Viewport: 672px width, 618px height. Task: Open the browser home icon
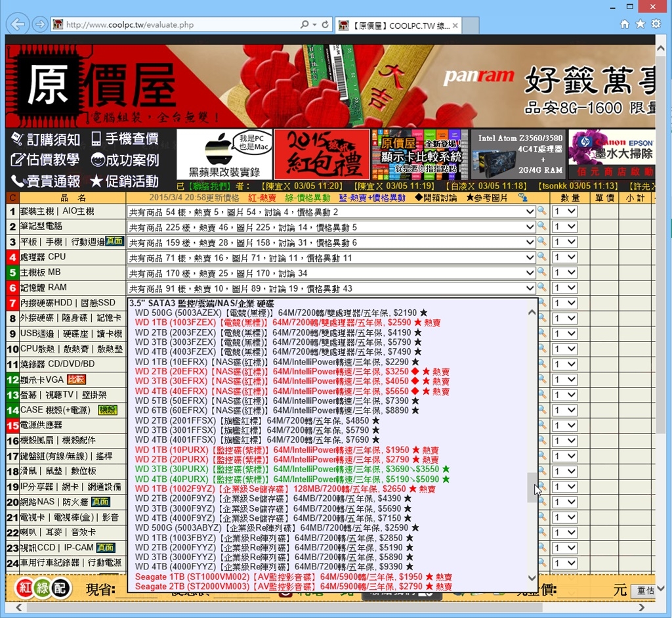coord(625,24)
